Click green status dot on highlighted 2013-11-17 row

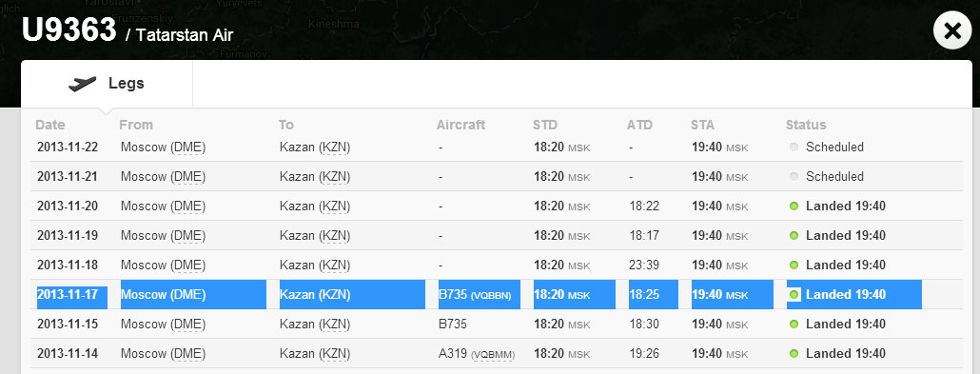pos(794,295)
